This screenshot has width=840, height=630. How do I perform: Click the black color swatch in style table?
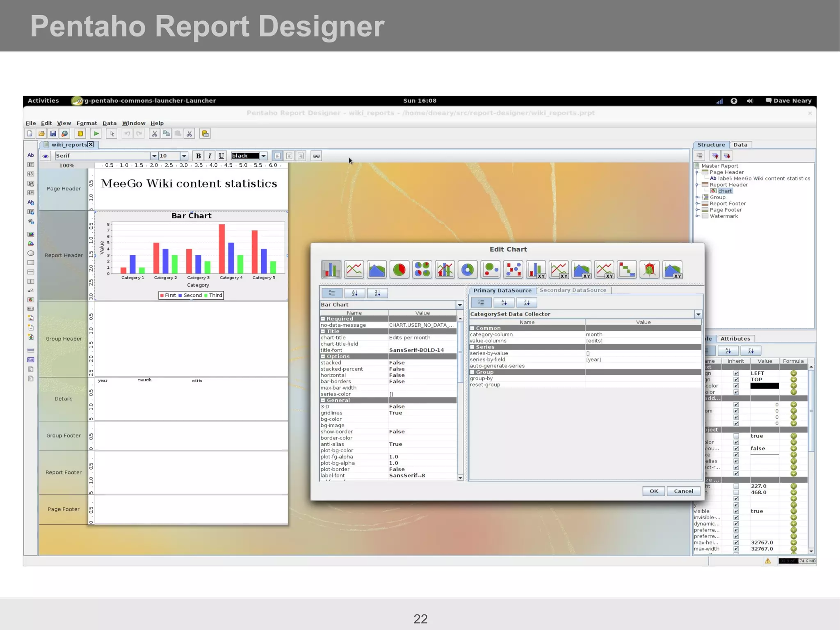click(765, 386)
